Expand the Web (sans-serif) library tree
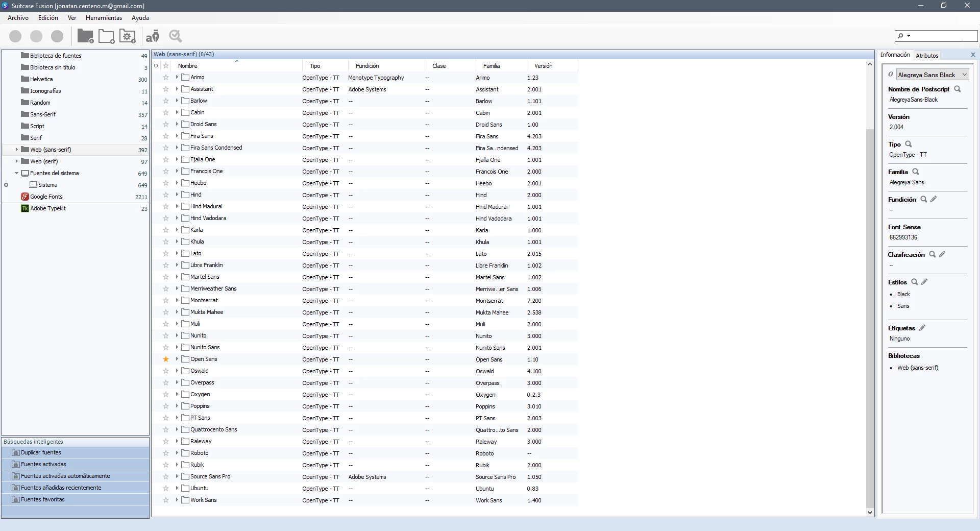Image resolution: width=980 pixels, height=531 pixels. pos(17,150)
